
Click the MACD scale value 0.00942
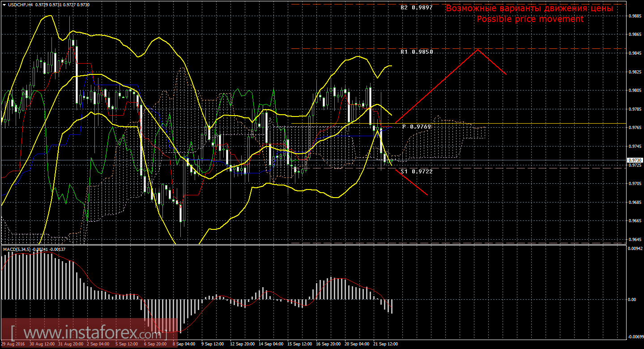point(635,249)
